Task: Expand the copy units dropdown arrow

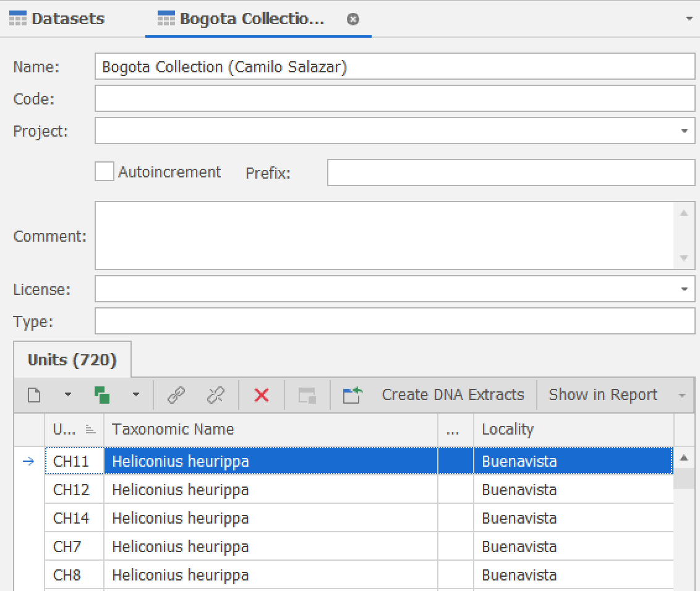Action: (x=136, y=394)
